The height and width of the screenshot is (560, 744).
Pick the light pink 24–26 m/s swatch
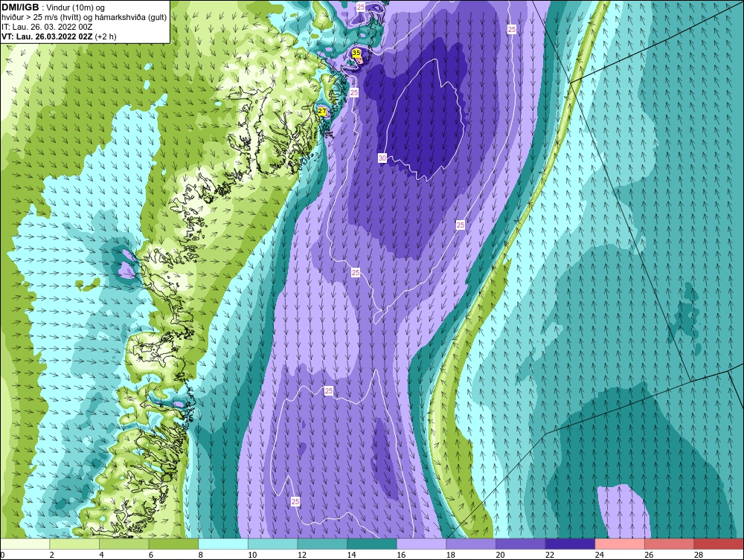point(620,544)
